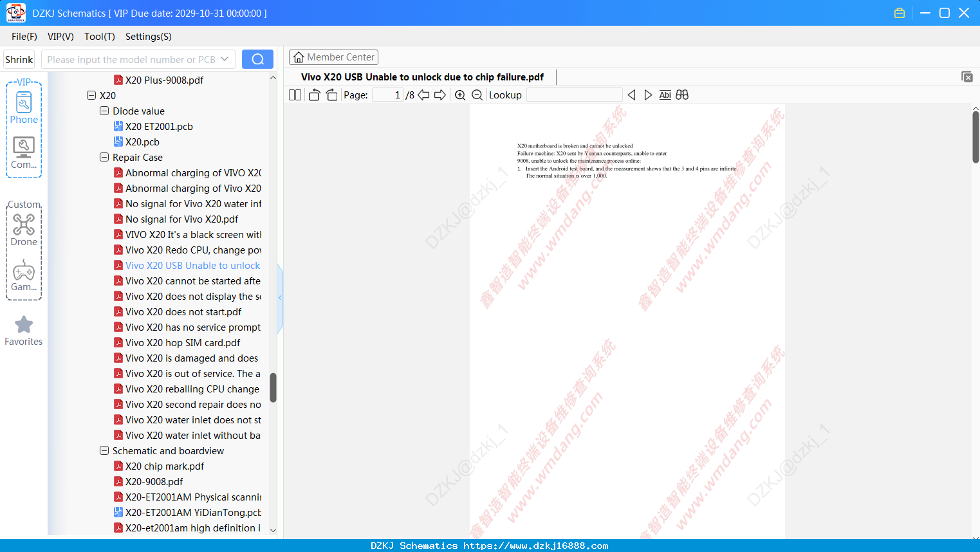
Task: Find previous Lookup match triangle
Action: [x=631, y=95]
